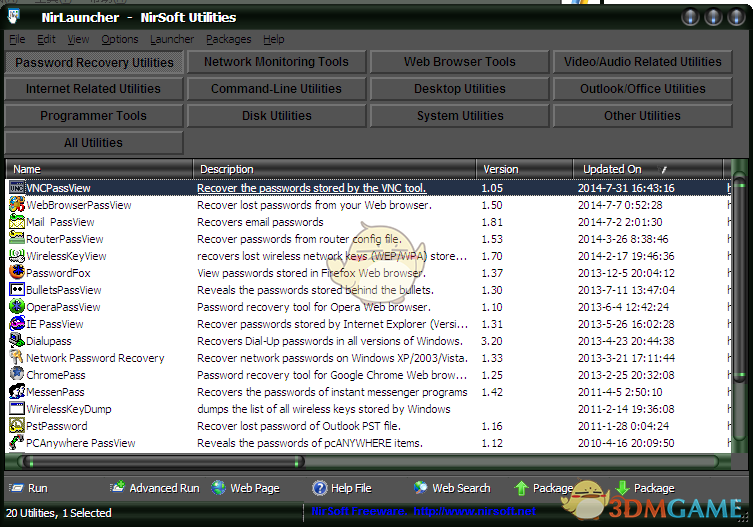Switch to Disk Utilities category
Image resolution: width=753 pixels, height=527 pixels.
[x=277, y=116]
